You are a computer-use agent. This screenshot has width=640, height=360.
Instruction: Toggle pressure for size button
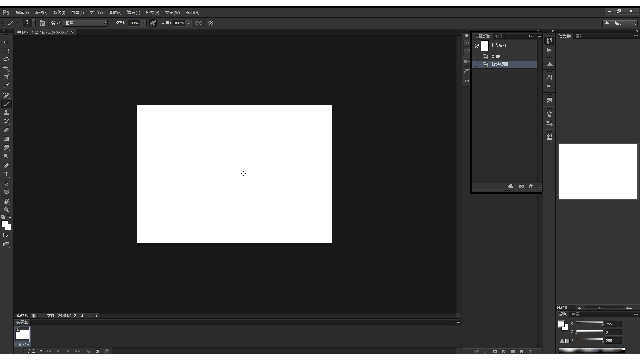coord(211,23)
